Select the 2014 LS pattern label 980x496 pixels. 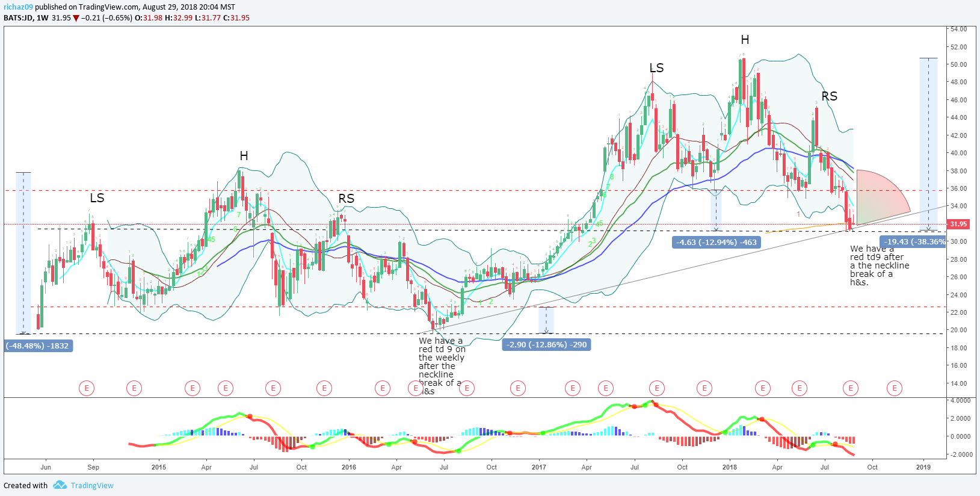[x=97, y=198]
